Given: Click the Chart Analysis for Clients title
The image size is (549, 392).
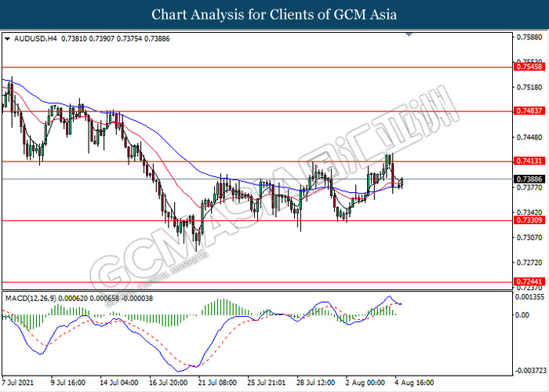Looking at the screenshot, I should click(274, 15).
